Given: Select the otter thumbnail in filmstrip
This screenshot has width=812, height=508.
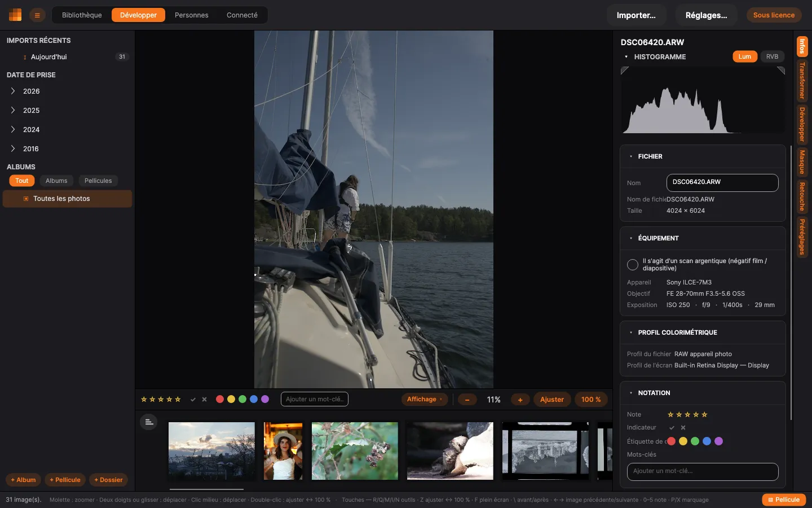Looking at the screenshot, I should pyautogui.click(x=450, y=451).
